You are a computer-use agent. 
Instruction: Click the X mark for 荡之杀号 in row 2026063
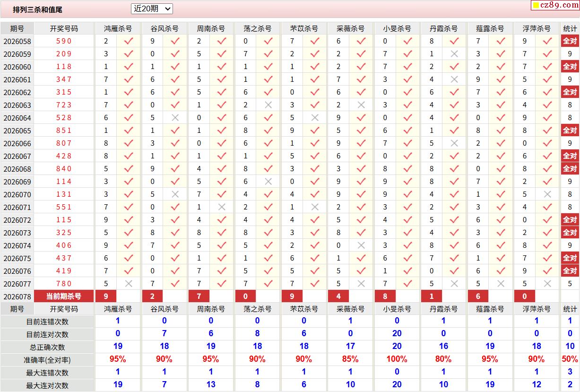click(268, 105)
